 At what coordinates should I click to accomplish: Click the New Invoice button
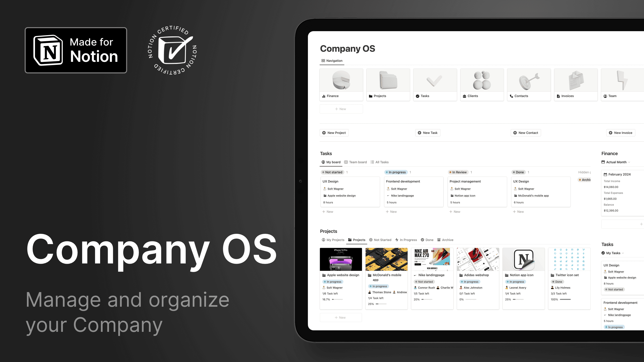[621, 132]
